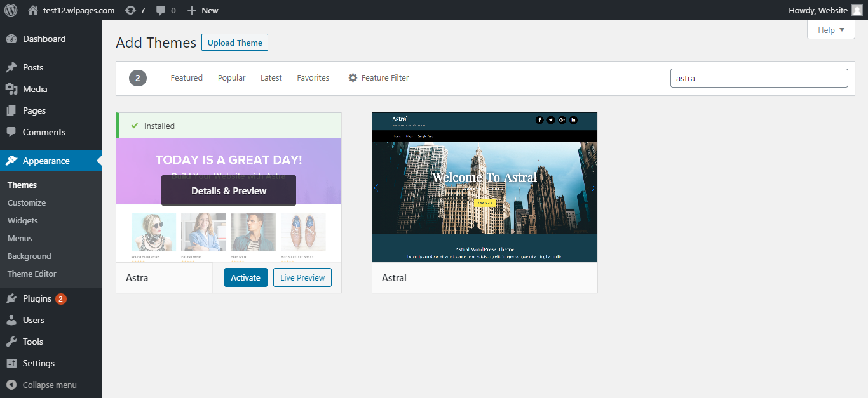The image size is (868, 398).
Task: Open Customize submenu item
Action: (27, 203)
